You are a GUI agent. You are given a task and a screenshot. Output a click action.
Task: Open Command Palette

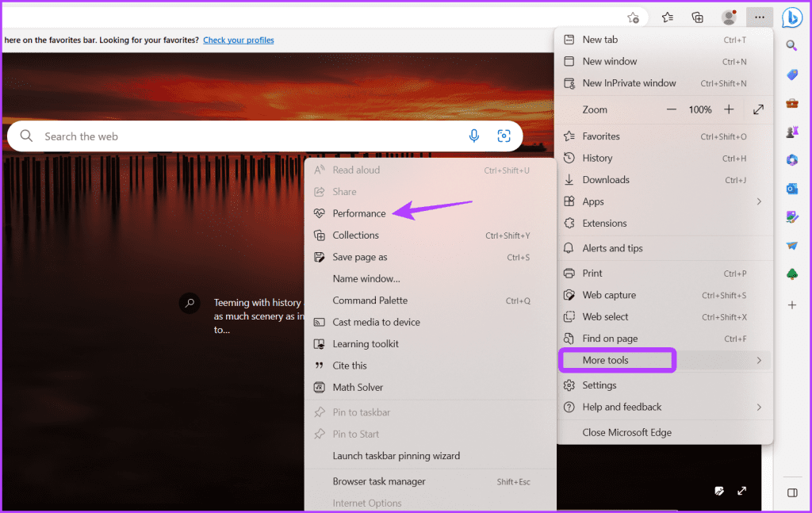431,301
